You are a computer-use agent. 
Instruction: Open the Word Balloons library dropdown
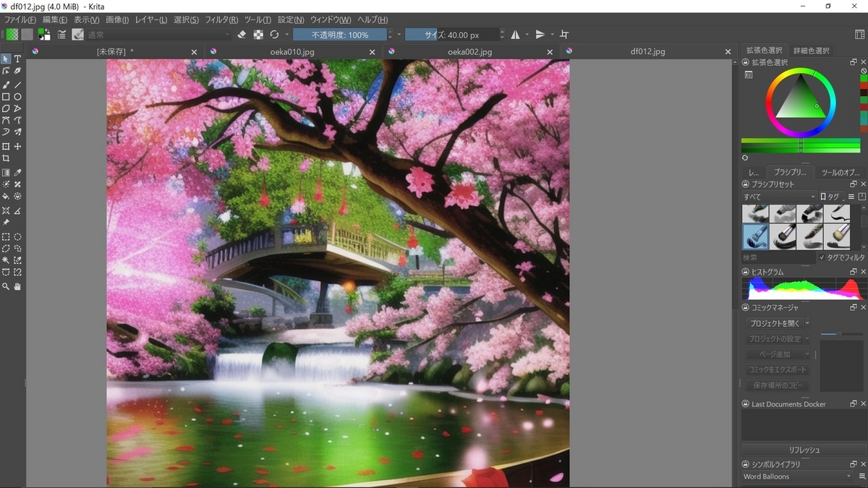point(796,476)
